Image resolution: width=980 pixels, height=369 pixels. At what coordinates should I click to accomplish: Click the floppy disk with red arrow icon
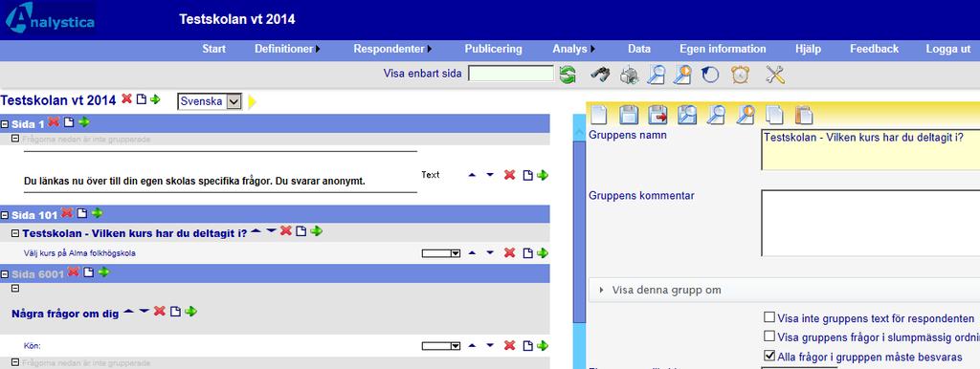click(657, 115)
